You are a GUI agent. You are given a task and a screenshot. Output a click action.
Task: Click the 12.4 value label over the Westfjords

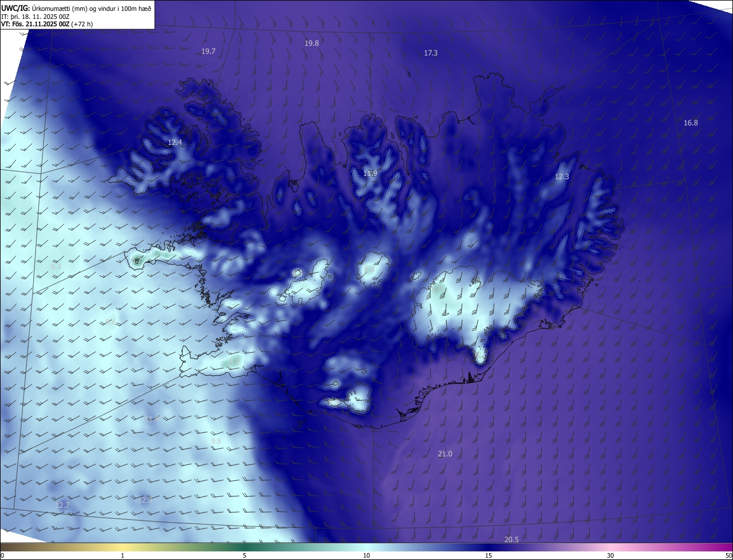[175, 143]
